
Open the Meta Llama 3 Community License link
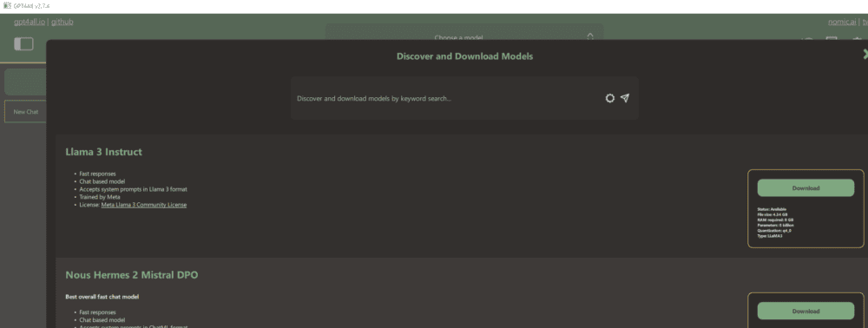[144, 205]
